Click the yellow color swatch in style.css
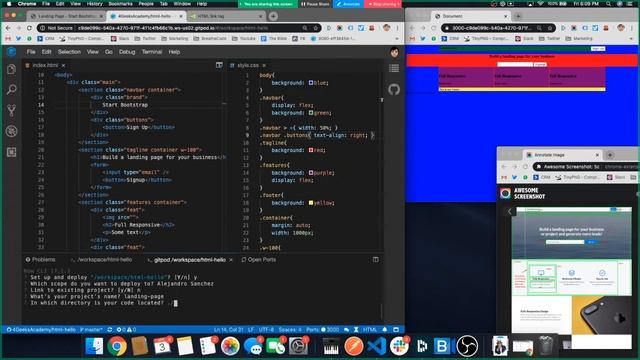Image resolution: width=640 pixels, height=360 pixels. pos(311,203)
